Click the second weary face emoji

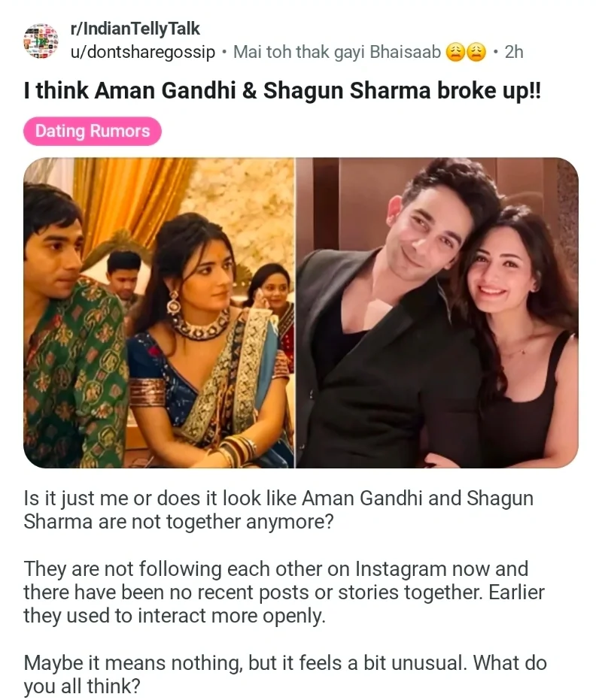[476, 53]
